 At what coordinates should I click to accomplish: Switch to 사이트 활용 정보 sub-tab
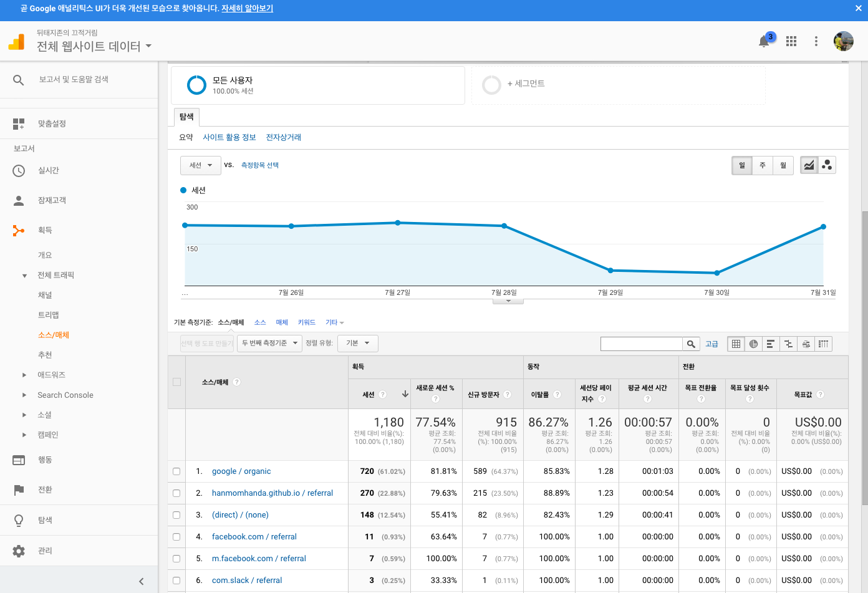point(229,137)
